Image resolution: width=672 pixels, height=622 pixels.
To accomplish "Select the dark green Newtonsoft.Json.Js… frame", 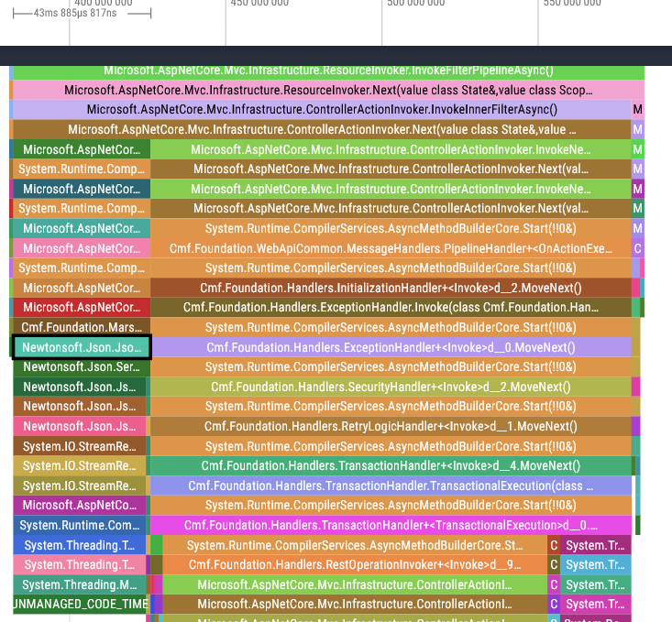I will [x=79, y=387].
